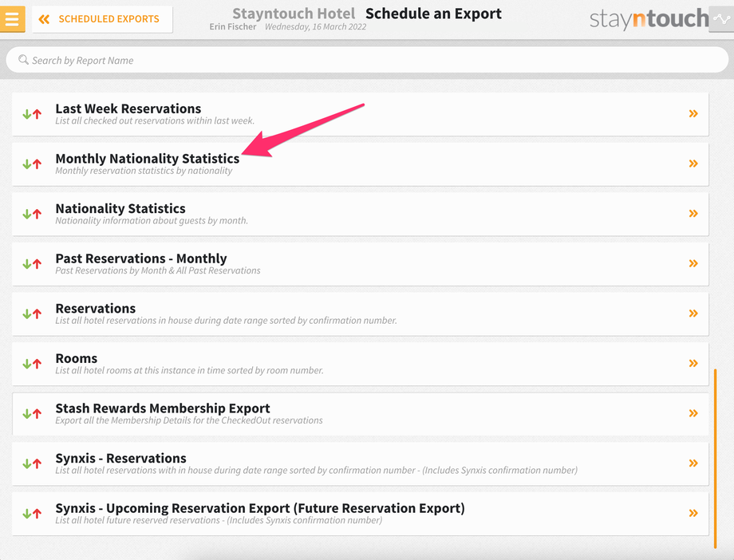
Task: Expand Synxis - Reservations with its double chevron
Action: pos(693,463)
